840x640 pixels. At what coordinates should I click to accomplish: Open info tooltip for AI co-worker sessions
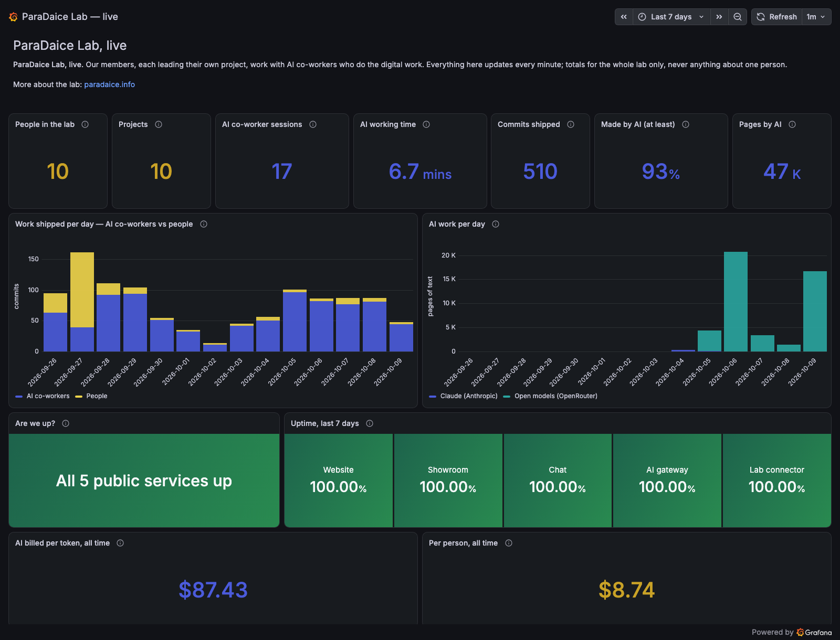(x=313, y=124)
